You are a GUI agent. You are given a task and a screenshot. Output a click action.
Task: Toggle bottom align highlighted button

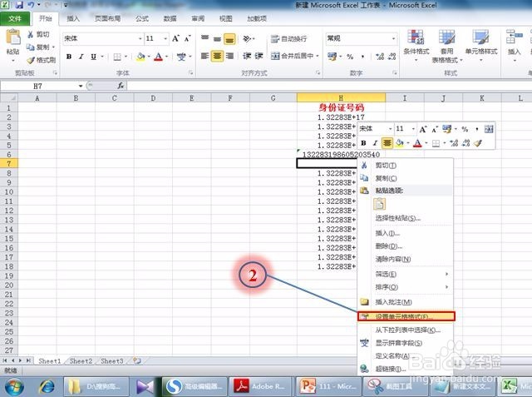[229, 39]
